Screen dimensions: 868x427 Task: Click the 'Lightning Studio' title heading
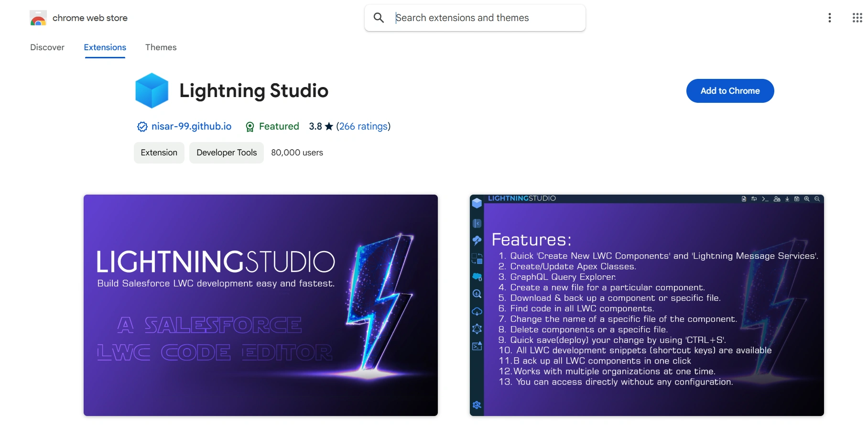point(254,90)
